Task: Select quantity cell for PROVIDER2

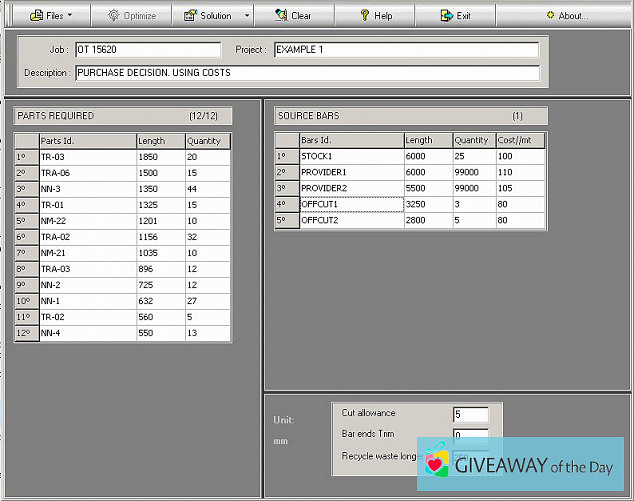Action: (474, 188)
